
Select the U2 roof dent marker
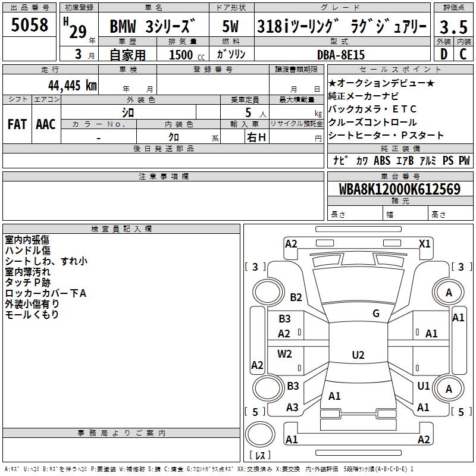pyautogui.click(x=358, y=355)
